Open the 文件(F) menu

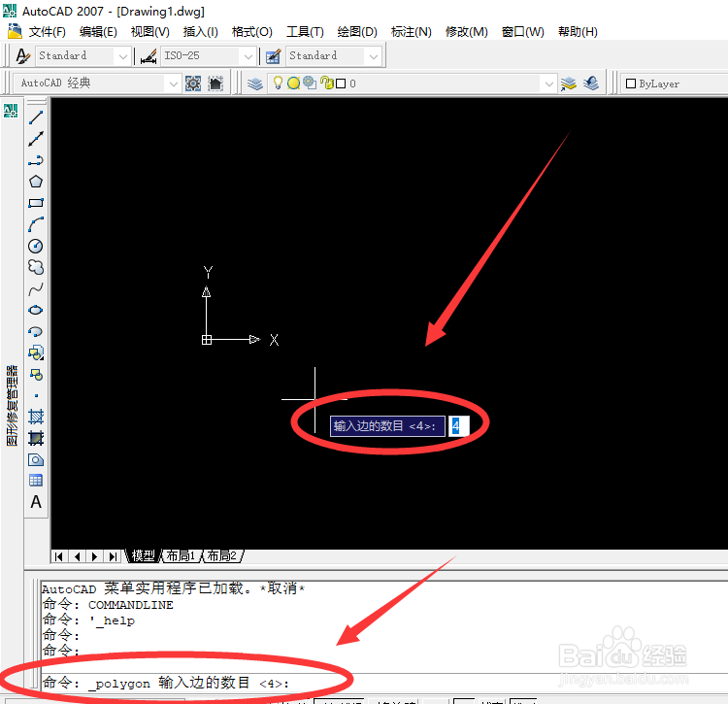[48, 32]
